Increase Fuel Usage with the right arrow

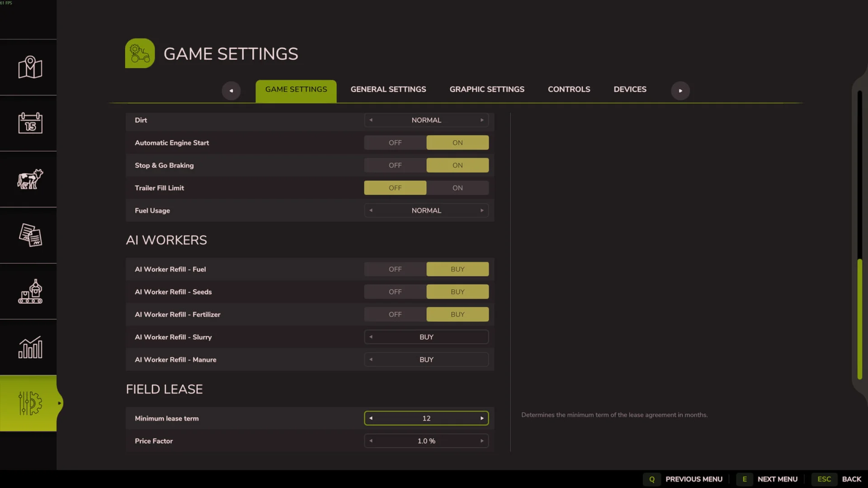click(482, 210)
